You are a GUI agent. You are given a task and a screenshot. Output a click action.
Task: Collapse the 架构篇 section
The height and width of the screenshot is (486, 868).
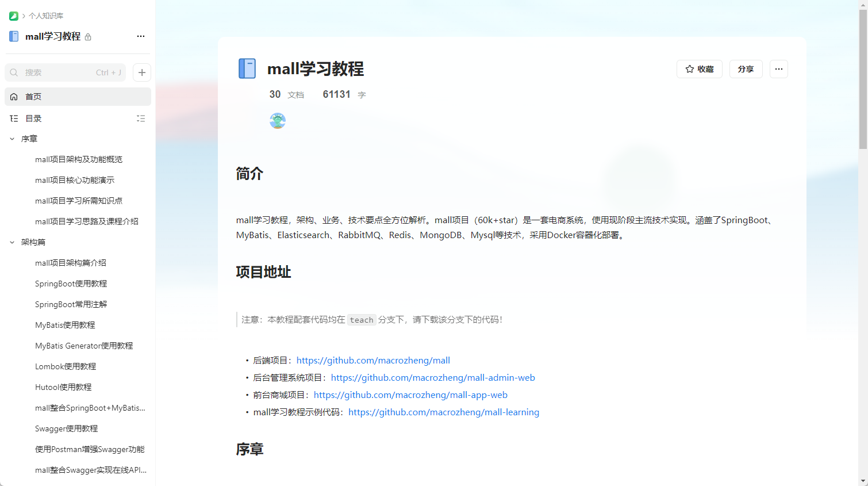(12, 242)
